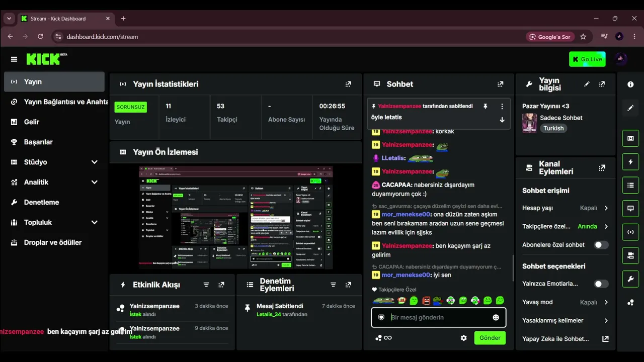The image size is (644, 362).
Task: Pop out the Denetim Eylemleri panel
Action: pyautogui.click(x=348, y=285)
